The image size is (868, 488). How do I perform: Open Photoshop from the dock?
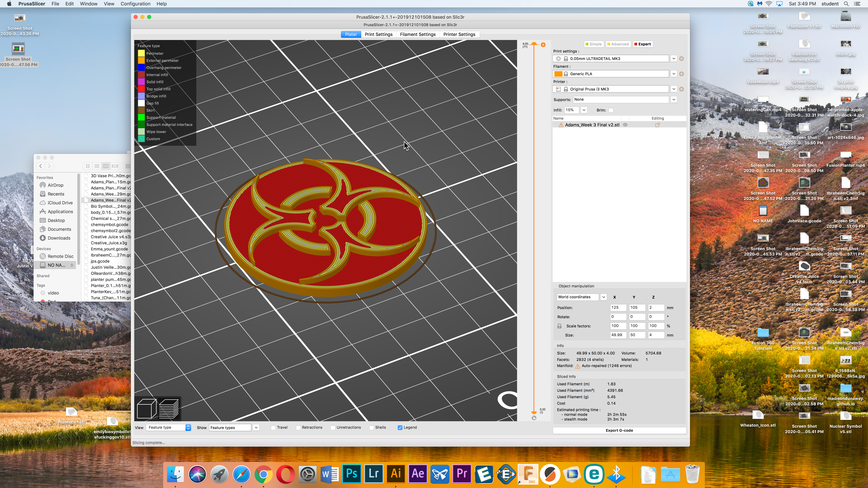pyautogui.click(x=352, y=474)
